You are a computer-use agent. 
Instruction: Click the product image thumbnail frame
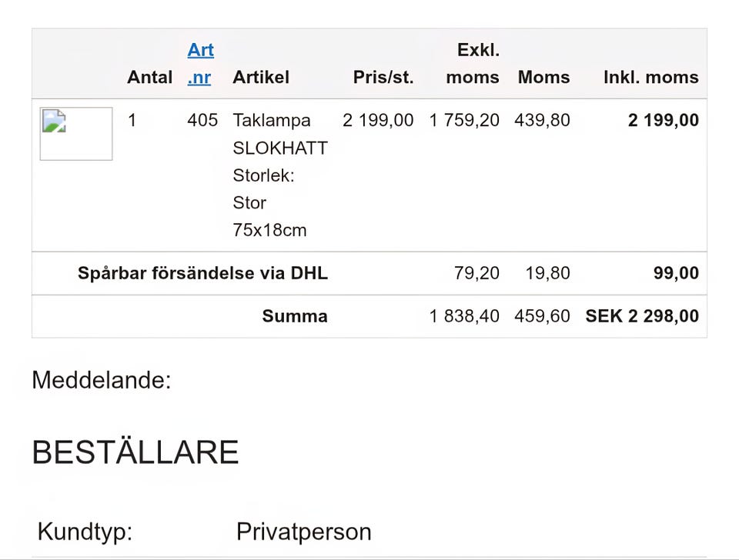pos(75,134)
